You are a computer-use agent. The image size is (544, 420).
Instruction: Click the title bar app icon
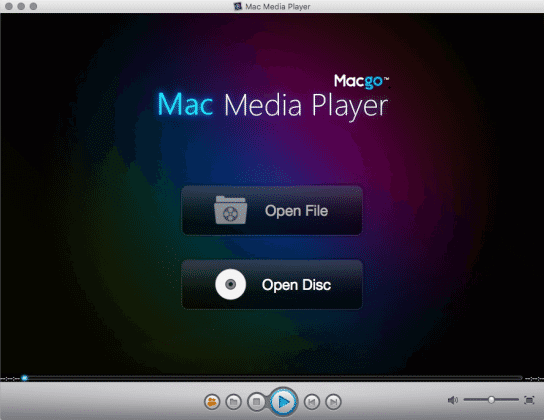238,6
